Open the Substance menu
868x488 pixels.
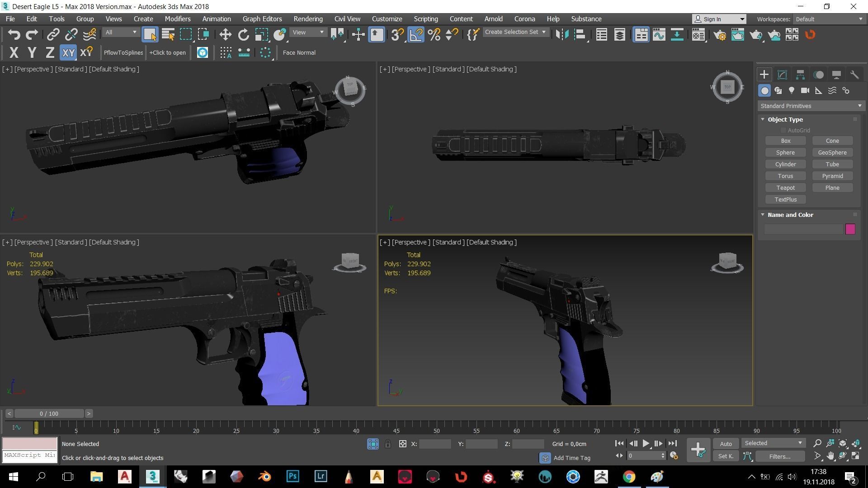coord(586,19)
